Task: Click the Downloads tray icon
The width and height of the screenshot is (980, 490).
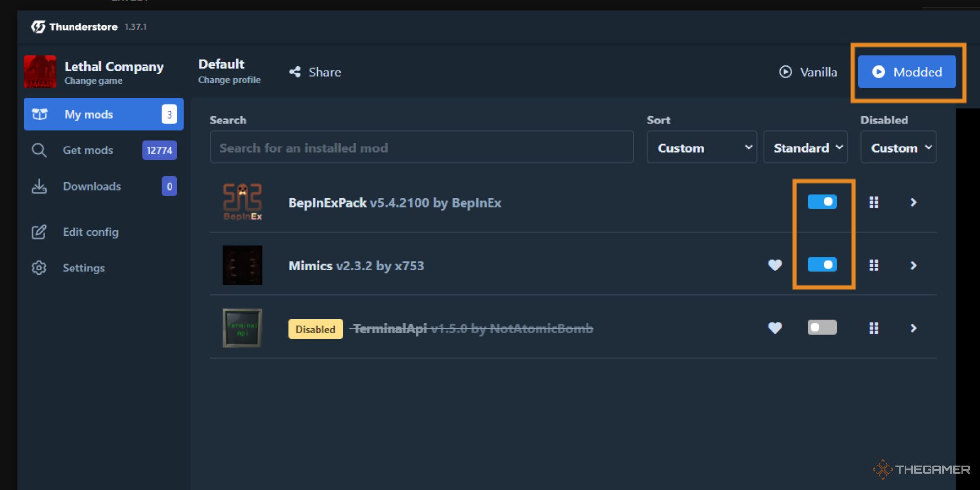Action: click(x=39, y=186)
